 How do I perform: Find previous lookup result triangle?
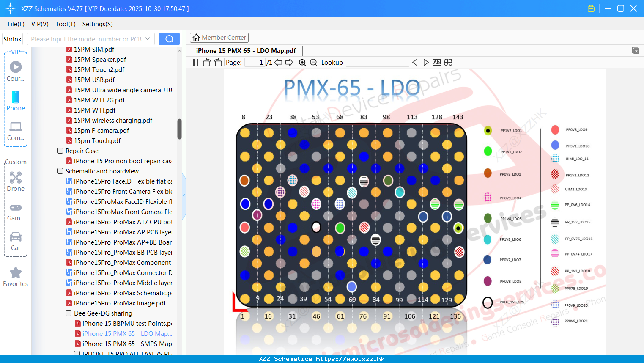point(415,62)
